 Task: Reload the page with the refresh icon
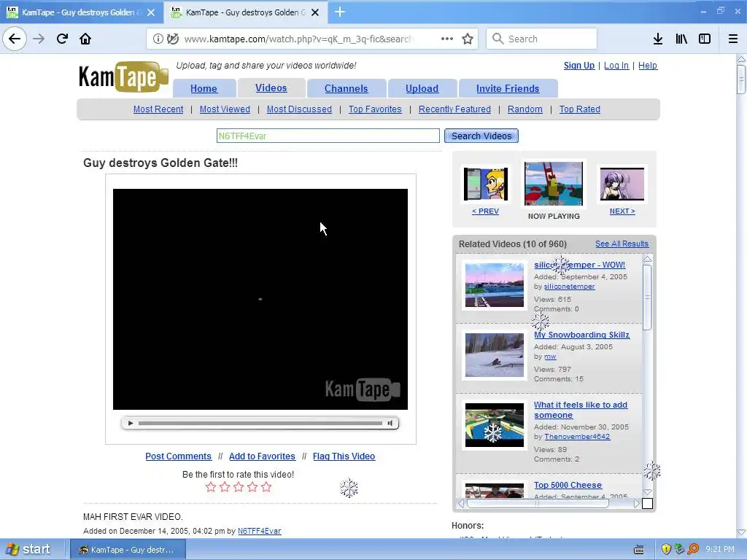(x=62, y=39)
